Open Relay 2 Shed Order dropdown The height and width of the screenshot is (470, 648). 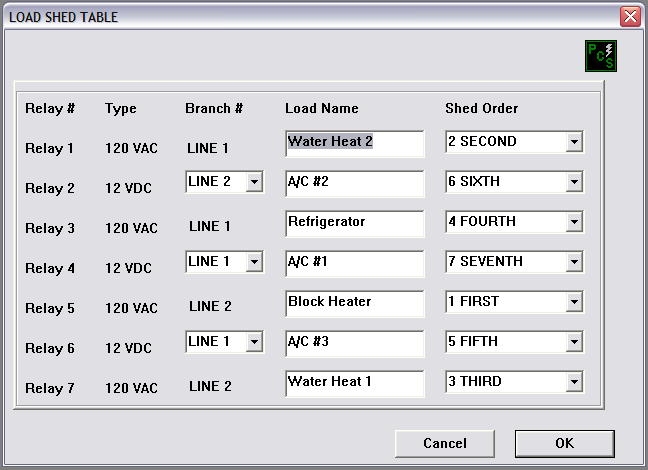[x=574, y=182]
